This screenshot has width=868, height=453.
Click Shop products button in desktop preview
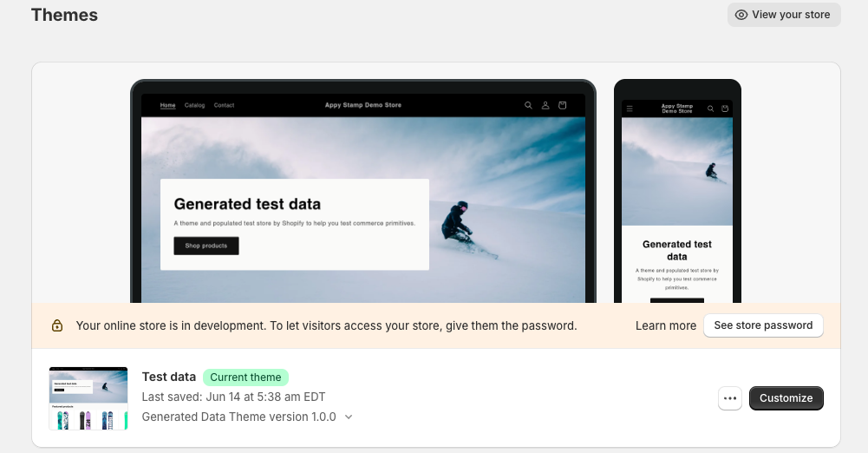pyautogui.click(x=206, y=246)
